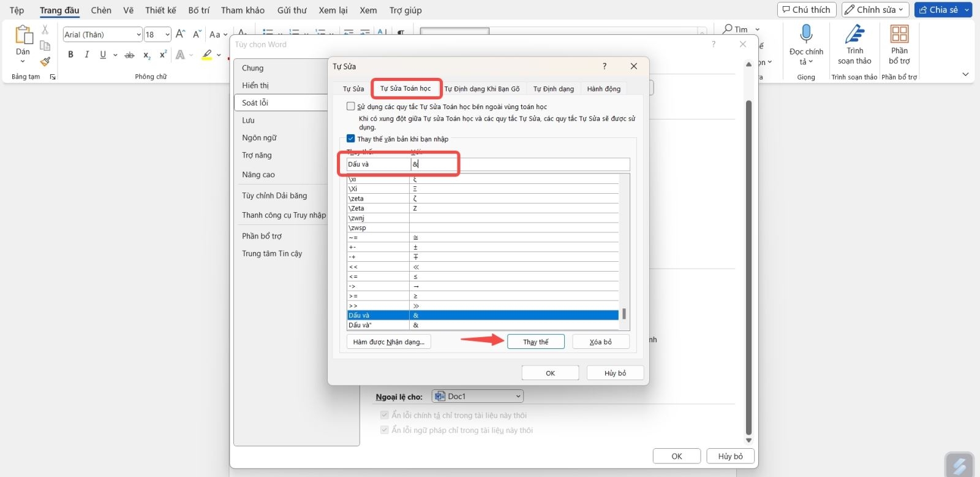Click the Đọc chính tả microphone icon
Screen dimensions: 980x477
[x=806, y=34]
